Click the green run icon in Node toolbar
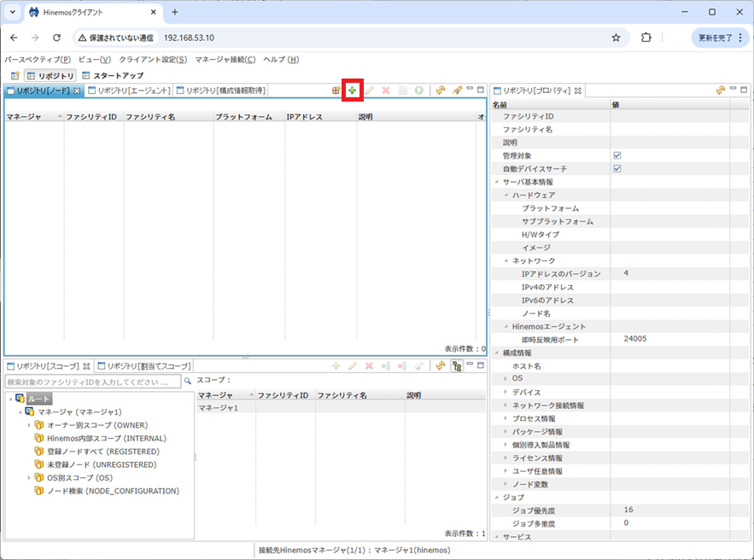The image size is (754, 560). click(419, 90)
